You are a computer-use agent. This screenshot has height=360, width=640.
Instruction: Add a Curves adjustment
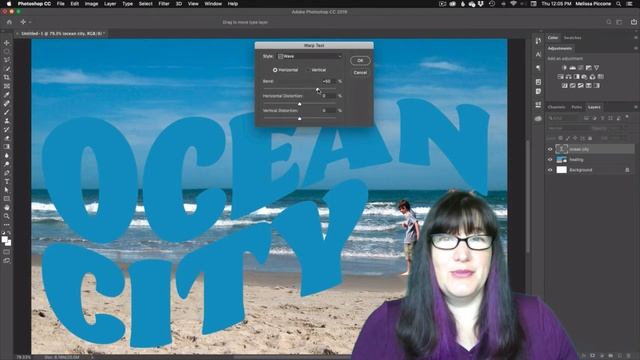click(580, 68)
